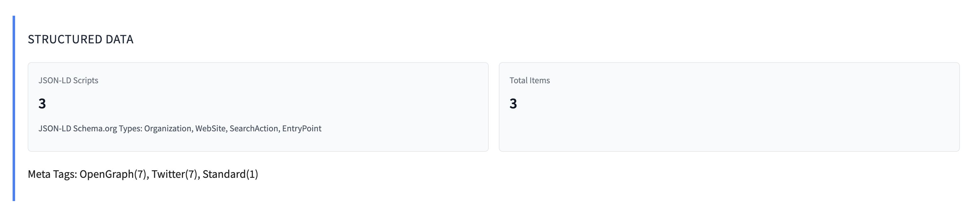The height and width of the screenshot is (213, 980).
Task: Select the SearchAction schema type
Action: tap(254, 129)
